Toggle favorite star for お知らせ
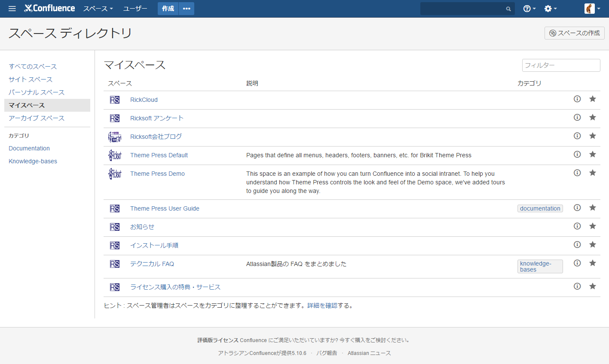This screenshot has width=609, height=364. tap(593, 226)
